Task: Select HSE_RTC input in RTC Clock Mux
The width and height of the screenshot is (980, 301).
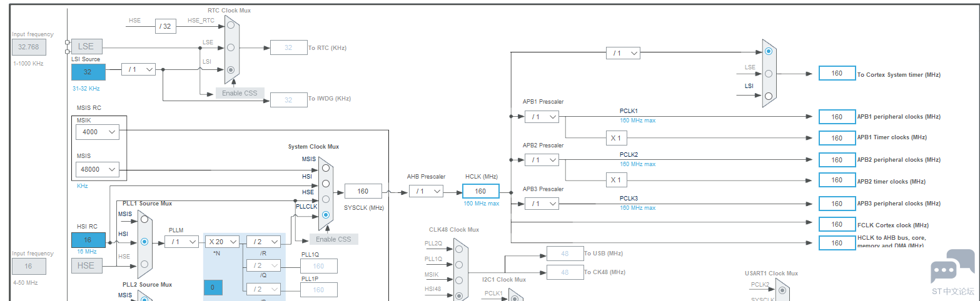Action: [231, 25]
